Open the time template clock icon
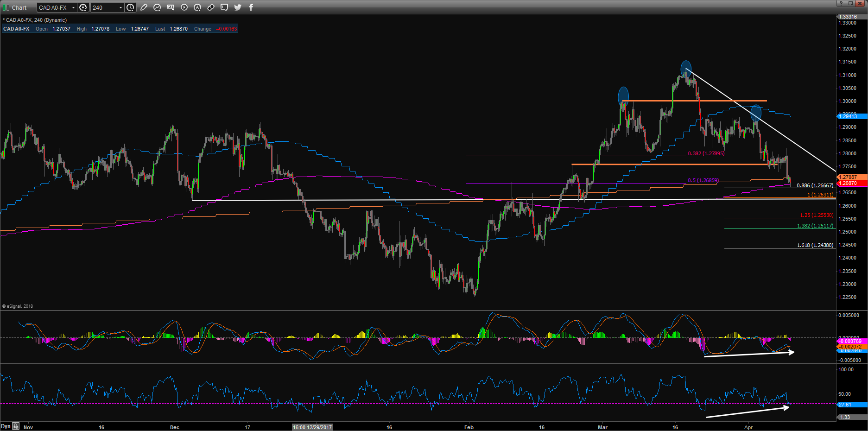 pos(131,7)
